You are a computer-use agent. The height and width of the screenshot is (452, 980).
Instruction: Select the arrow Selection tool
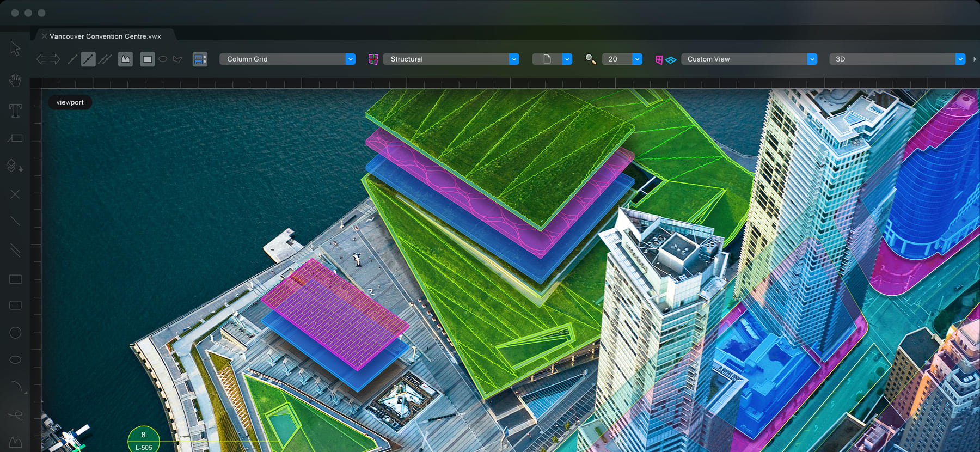click(x=15, y=48)
